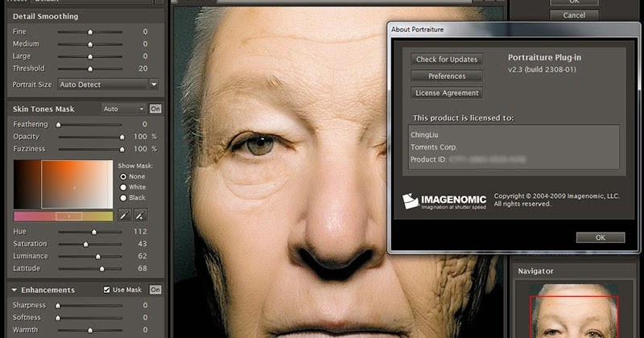The width and height of the screenshot is (644, 338).
Task: Click the ChingLiu licensee name
Action: coord(424,134)
